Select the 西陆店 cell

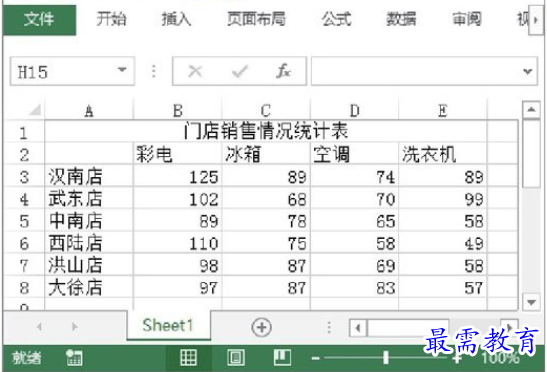(89, 243)
